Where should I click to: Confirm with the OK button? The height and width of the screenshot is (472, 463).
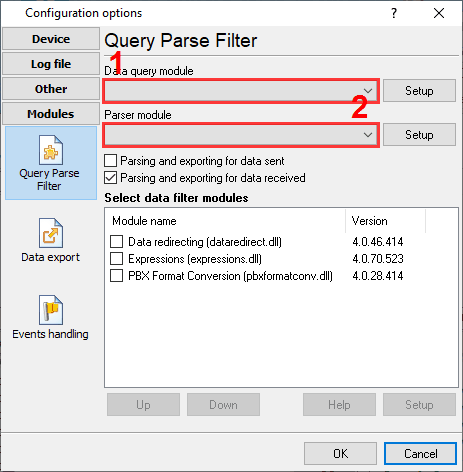(340, 454)
